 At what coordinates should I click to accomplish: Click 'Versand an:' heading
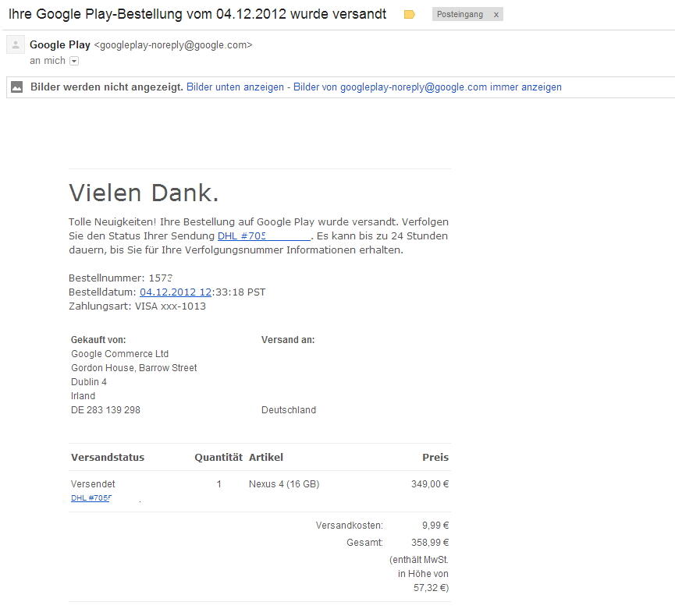pos(288,340)
